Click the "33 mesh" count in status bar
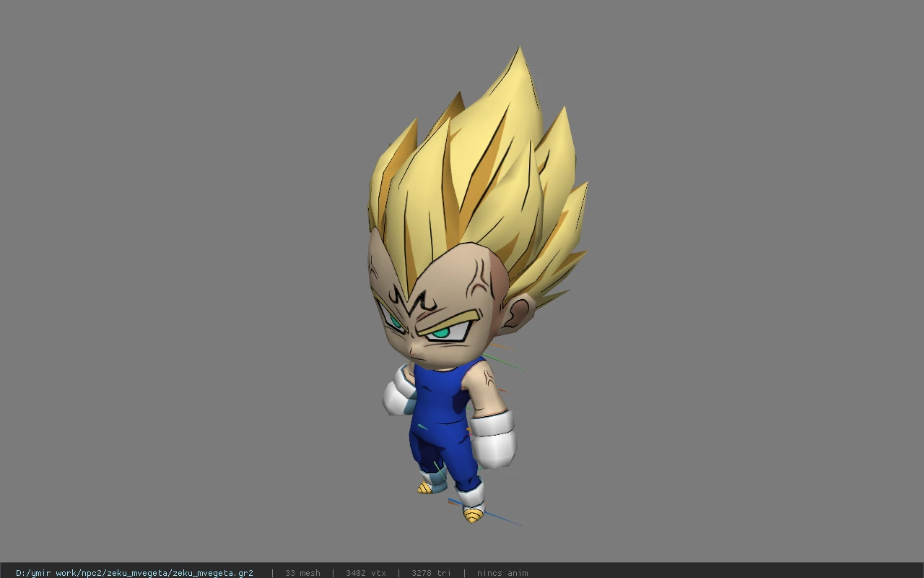This screenshot has height=578, width=924. [302, 573]
